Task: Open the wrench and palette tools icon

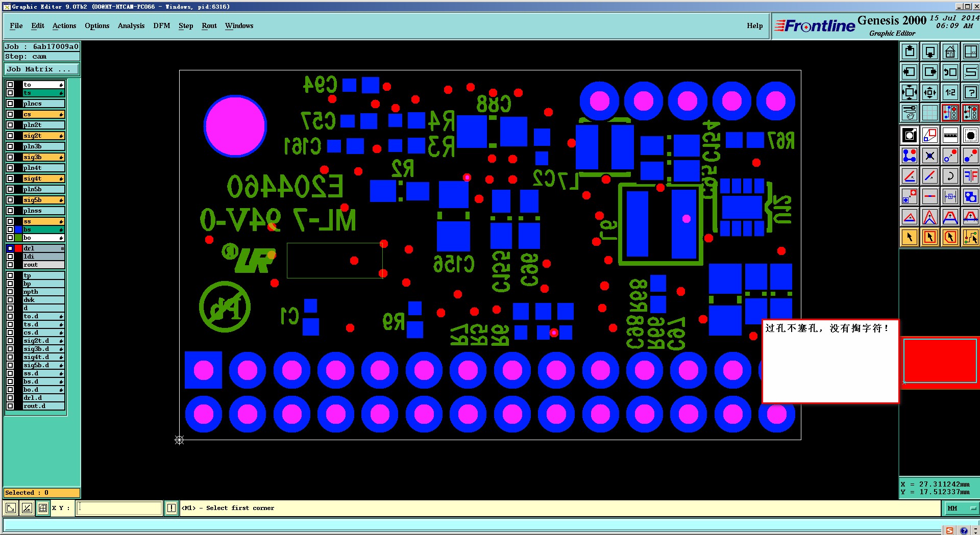Action: [910, 113]
